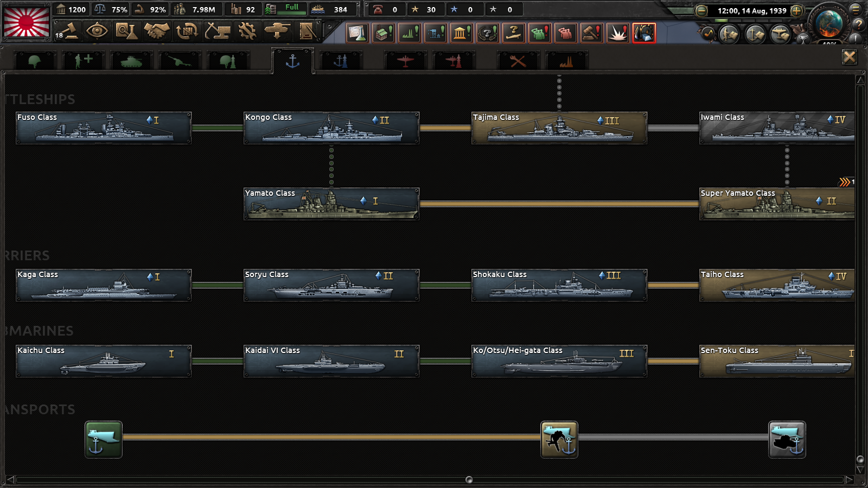The image size is (868, 488).
Task: Select the Taiho Class carrier technology
Action: 777,285
